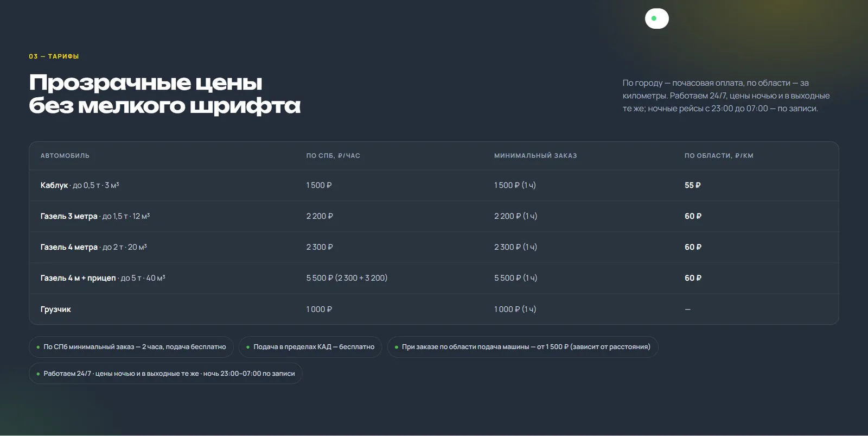Click the heading "Прозрачные цены без мелкого шрифта"

[164, 94]
